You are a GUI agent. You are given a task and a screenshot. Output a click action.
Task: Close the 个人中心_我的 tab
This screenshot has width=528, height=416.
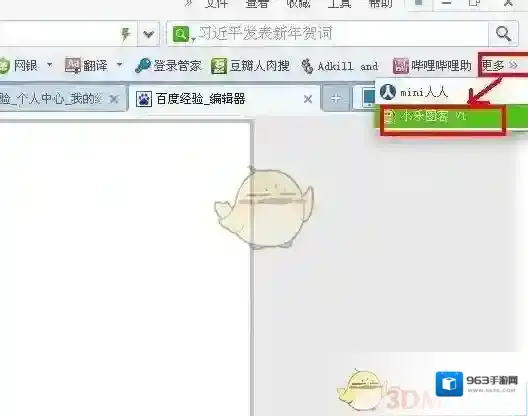pos(114,99)
